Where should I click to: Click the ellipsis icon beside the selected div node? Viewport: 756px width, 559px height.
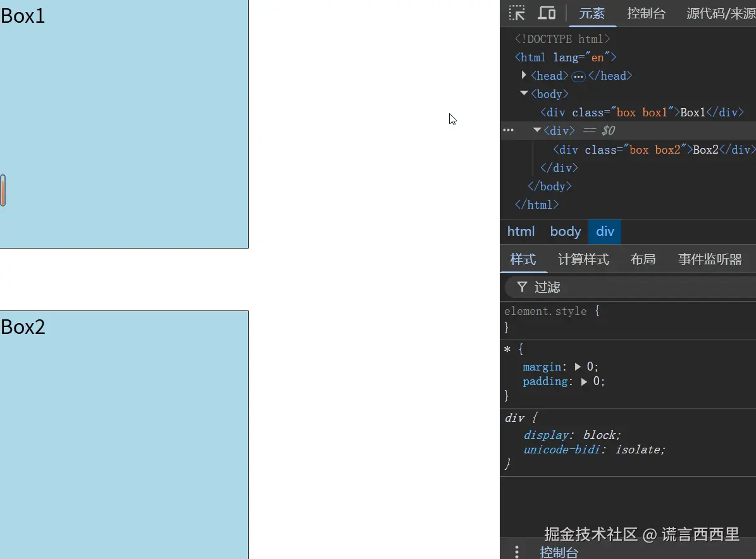click(508, 130)
